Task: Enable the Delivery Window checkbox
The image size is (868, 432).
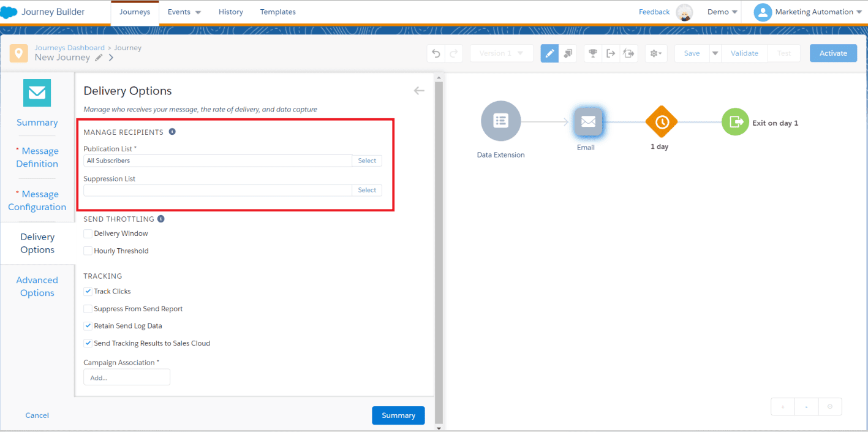Action: pos(88,233)
